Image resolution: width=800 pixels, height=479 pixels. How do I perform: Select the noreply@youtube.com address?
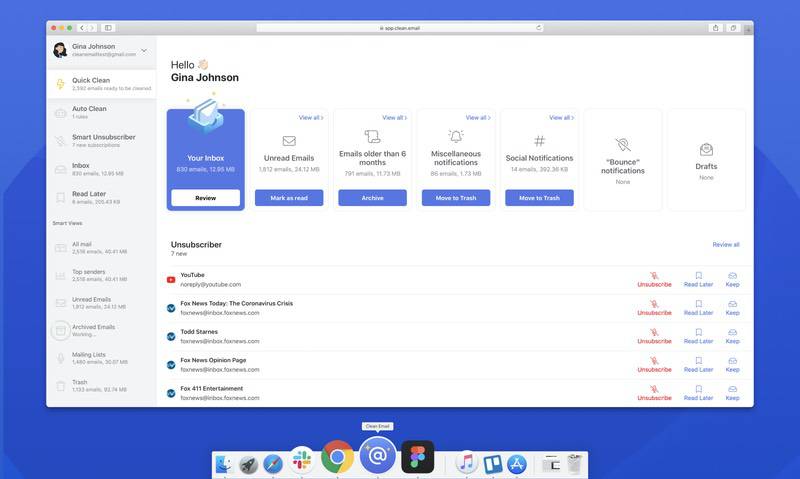211,285
